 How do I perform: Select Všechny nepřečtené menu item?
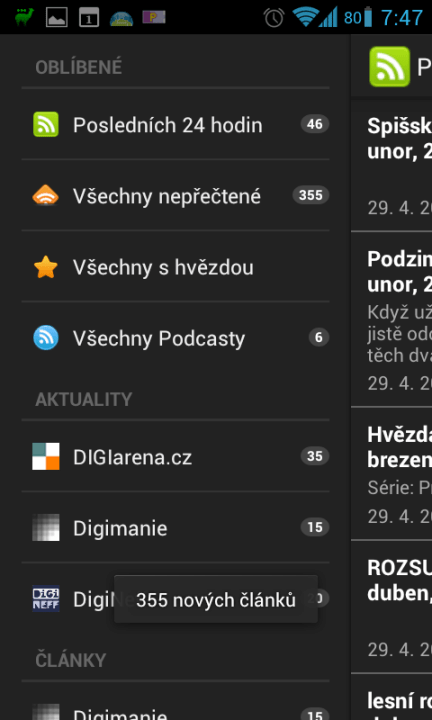point(175,196)
